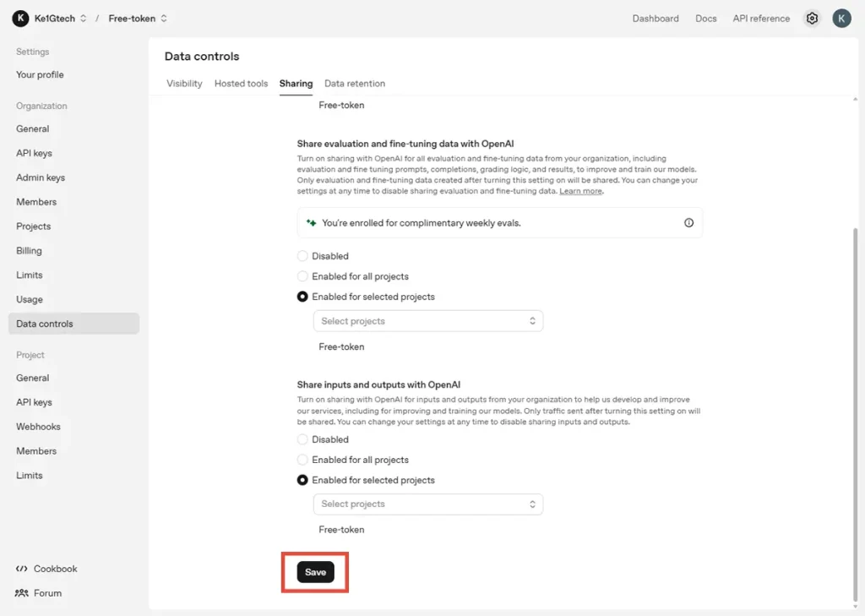Select Enabled for all projects for evaluation sharing
Viewport: 865px width, 616px height.
coord(302,276)
